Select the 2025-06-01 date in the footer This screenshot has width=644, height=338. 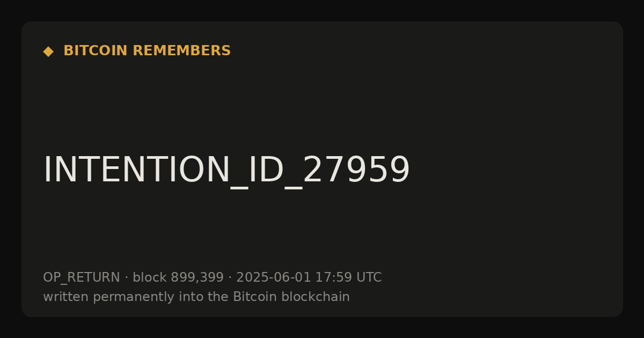(274, 278)
